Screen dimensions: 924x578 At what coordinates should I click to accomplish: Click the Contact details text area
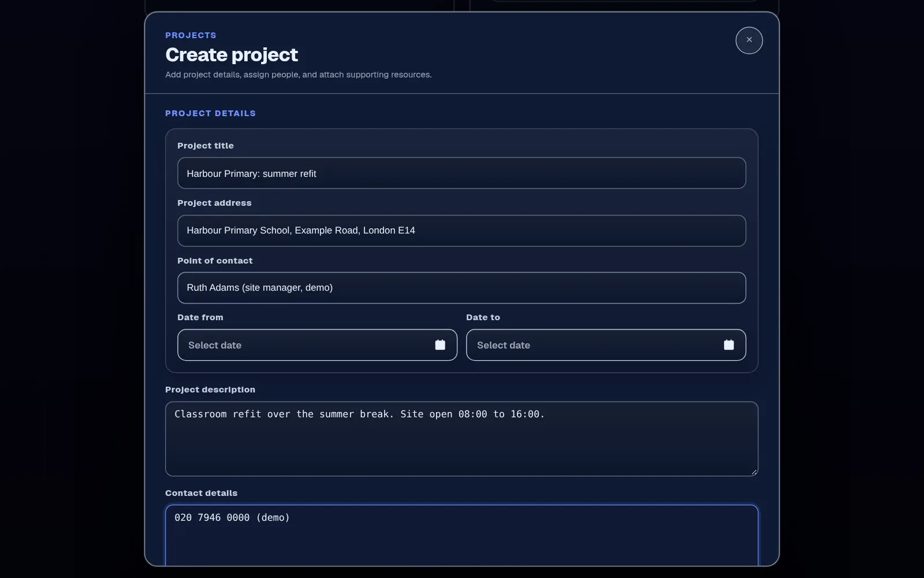click(461, 535)
